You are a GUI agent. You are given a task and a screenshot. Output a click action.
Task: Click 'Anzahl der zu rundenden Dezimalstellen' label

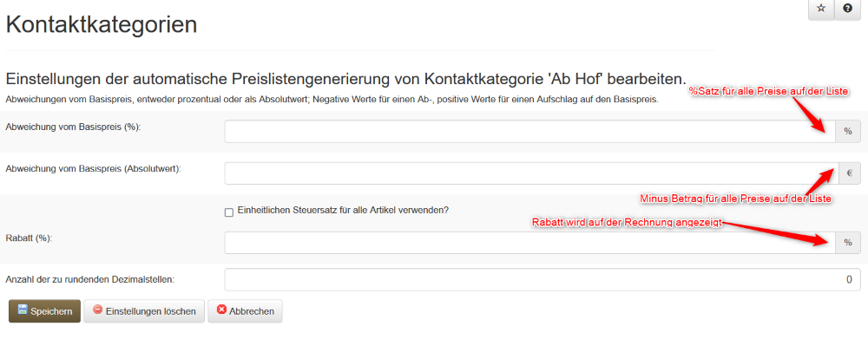point(90,279)
